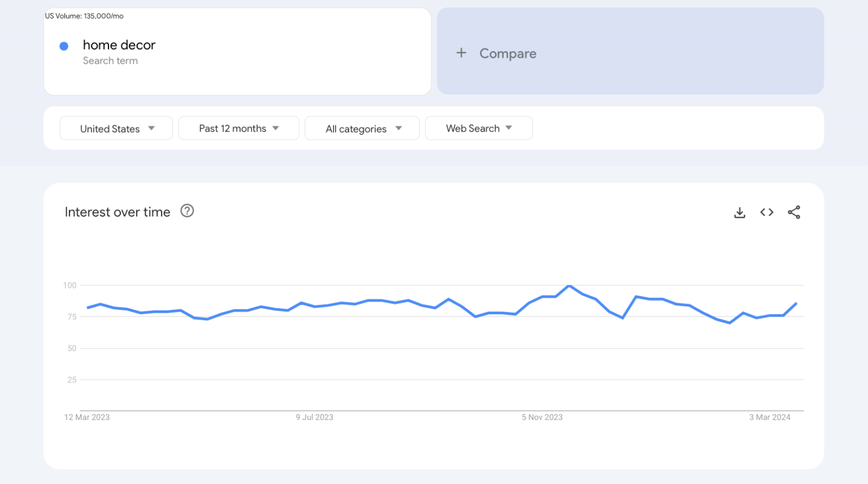Viewport: 868px width, 484px height.
Task: Select the blue dot next to home decor
Action: pos(64,46)
